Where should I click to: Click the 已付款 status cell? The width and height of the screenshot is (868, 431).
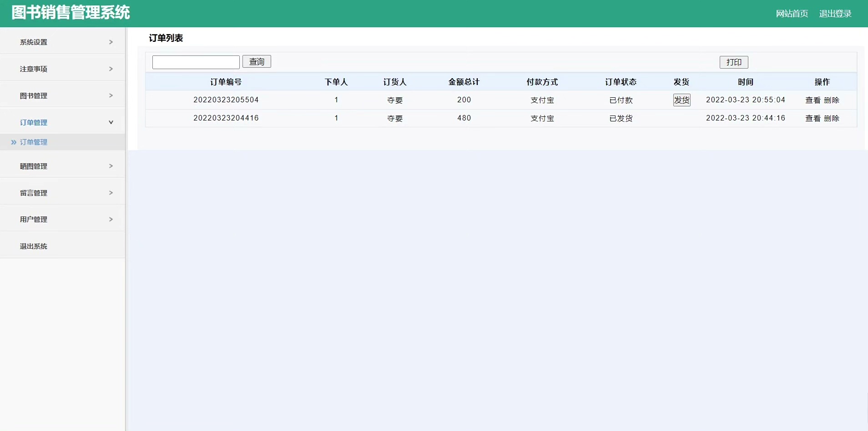(621, 100)
